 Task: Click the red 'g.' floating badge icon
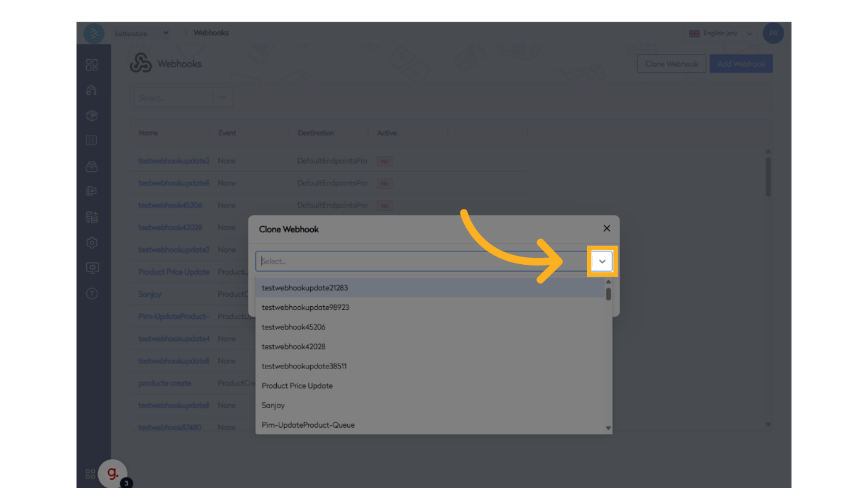coord(113,474)
